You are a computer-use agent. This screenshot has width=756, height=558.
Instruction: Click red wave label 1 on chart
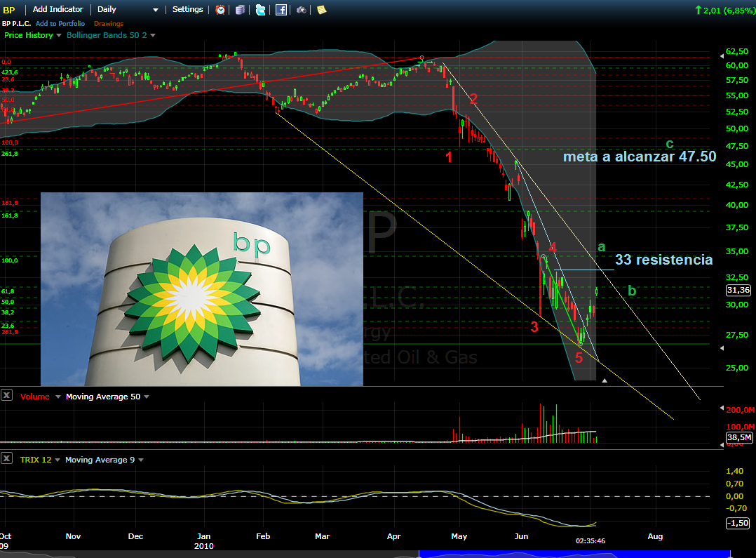(449, 157)
